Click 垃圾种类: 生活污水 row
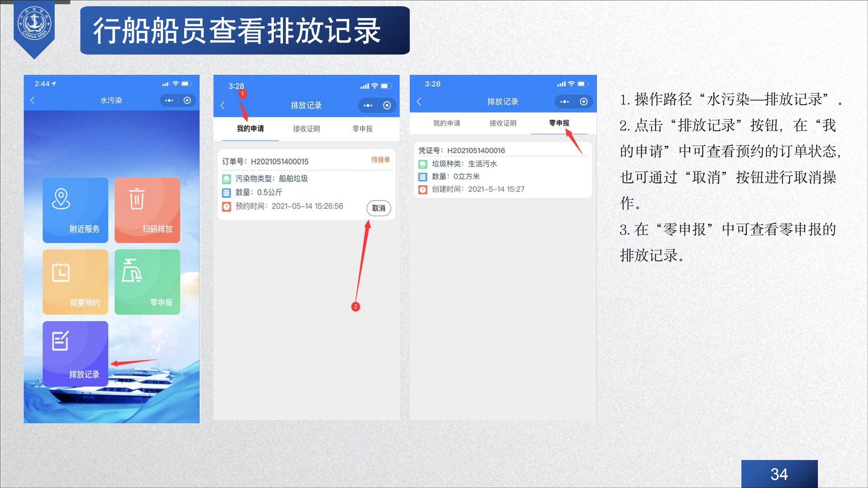 458,164
